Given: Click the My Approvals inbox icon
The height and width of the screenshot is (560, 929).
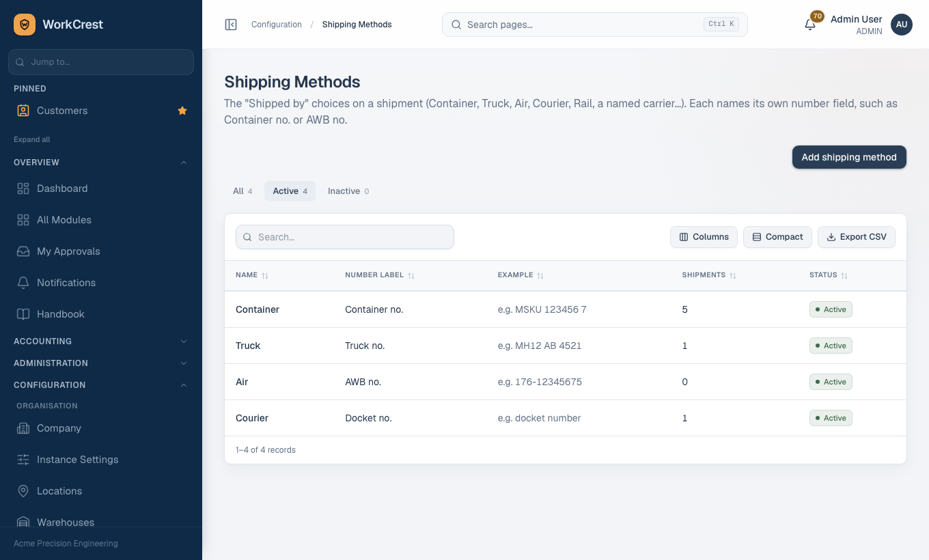Looking at the screenshot, I should click(x=23, y=251).
